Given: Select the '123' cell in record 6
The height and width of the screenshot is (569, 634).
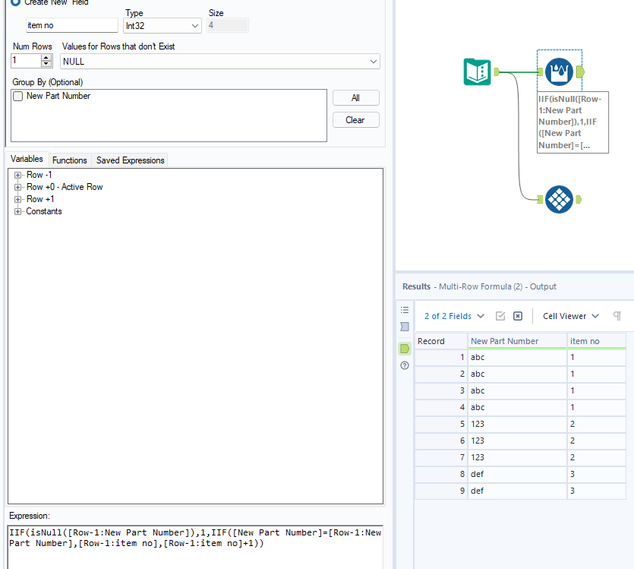Looking at the screenshot, I should 517,441.
